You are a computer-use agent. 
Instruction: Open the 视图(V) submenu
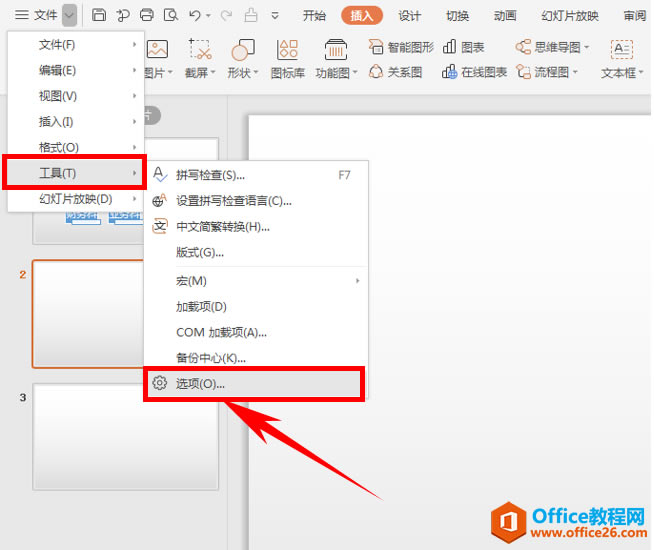(x=76, y=96)
